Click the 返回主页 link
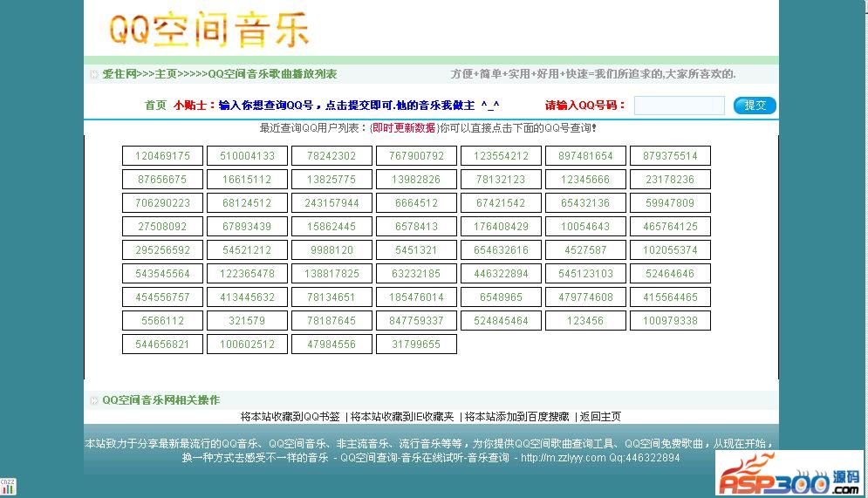Viewport: 868px width, 498px height. tap(600, 417)
